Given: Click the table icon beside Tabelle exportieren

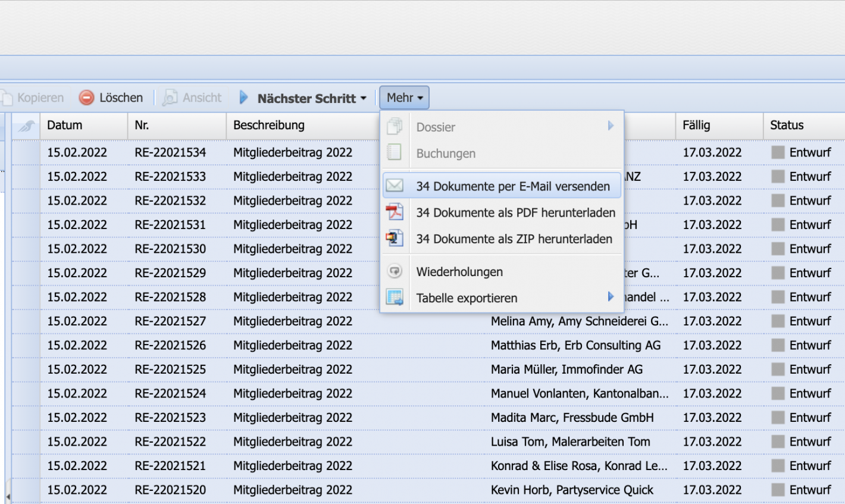Looking at the screenshot, I should [394, 298].
